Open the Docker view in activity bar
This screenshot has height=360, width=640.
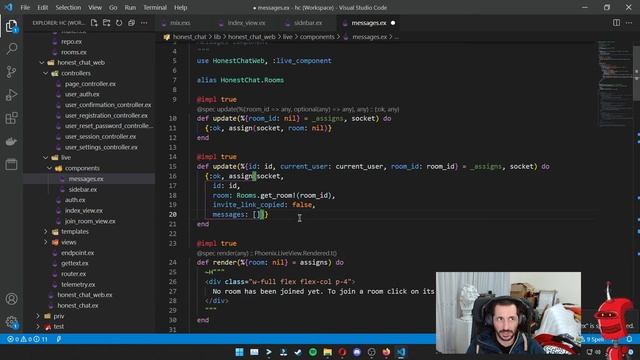tap(11, 141)
